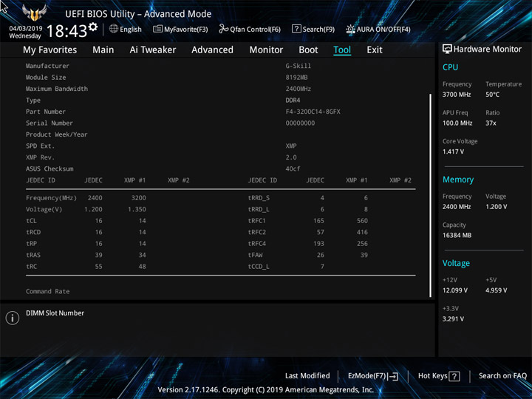Click the gear icon beside the clock
Screen dimensions: 532x399
(93, 27)
